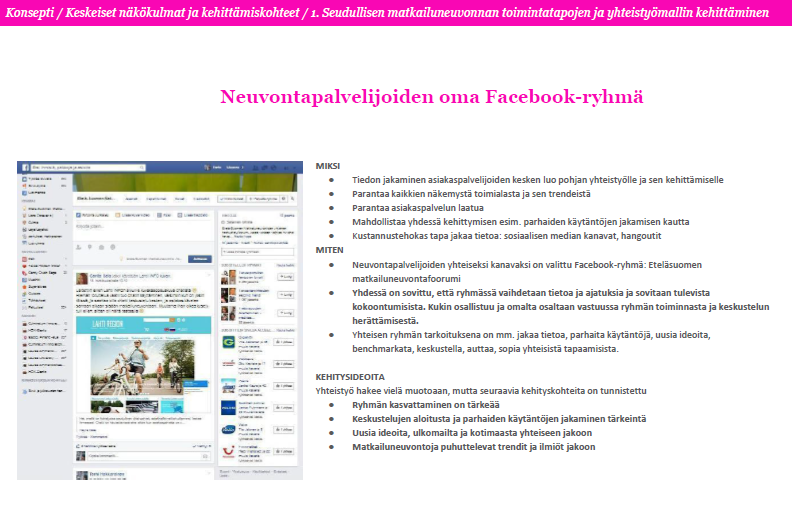Click the like button beside the green G logo
This screenshot has width=792, height=519.
click(x=284, y=342)
